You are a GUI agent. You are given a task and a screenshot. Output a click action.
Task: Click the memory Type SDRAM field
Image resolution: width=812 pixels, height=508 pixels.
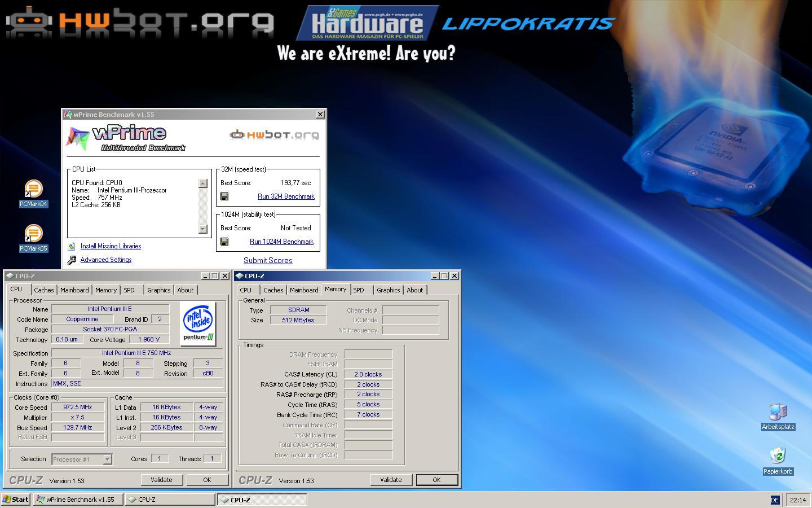[298, 310]
